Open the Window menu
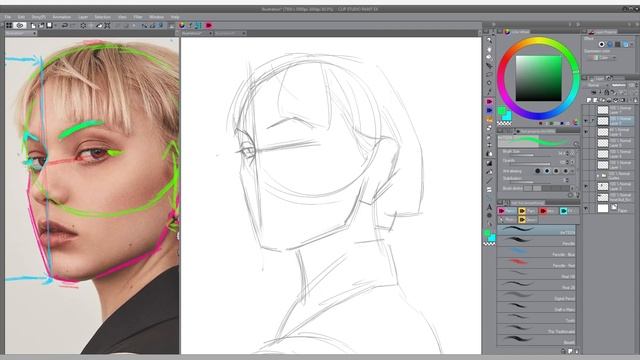This screenshot has width=640, height=360. tap(156, 17)
